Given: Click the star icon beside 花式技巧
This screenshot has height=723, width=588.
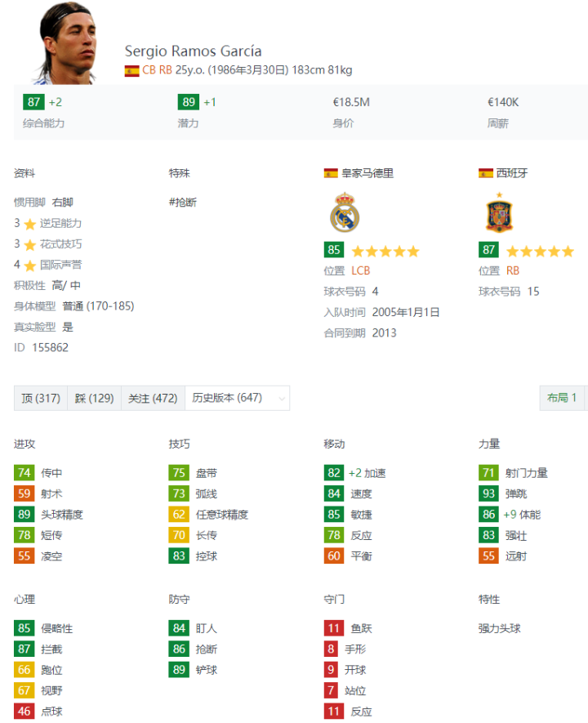Looking at the screenshot, I should pyautogui.click(x=30, y=244).
